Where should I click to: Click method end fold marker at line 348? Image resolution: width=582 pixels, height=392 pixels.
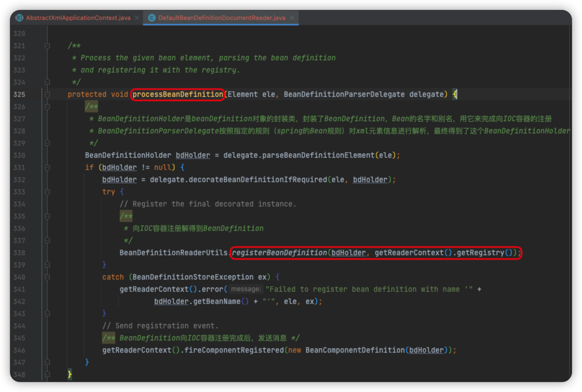pyautogui.click(x=47, y=374)
